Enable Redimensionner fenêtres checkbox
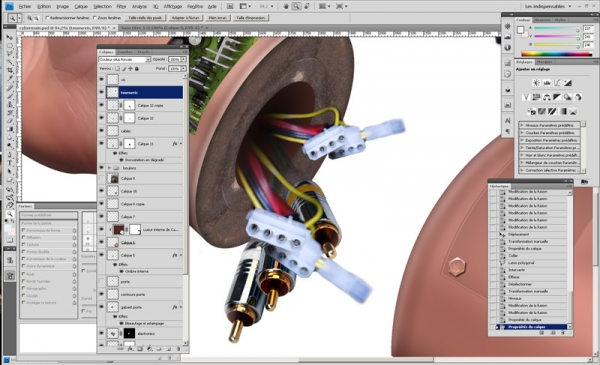 coord(48,18)
